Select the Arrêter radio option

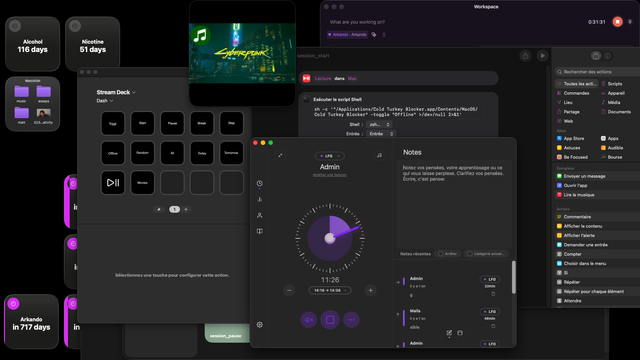[448, 254]
